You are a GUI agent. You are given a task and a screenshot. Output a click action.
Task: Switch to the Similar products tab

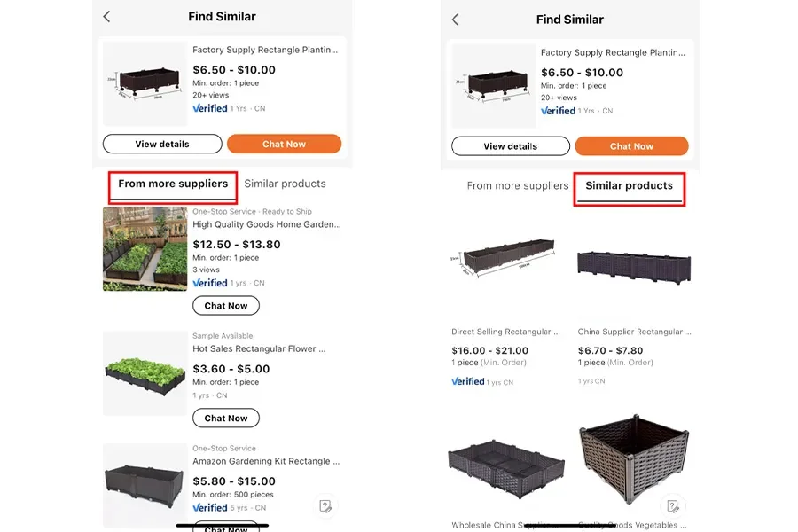[x=629, y=185]
